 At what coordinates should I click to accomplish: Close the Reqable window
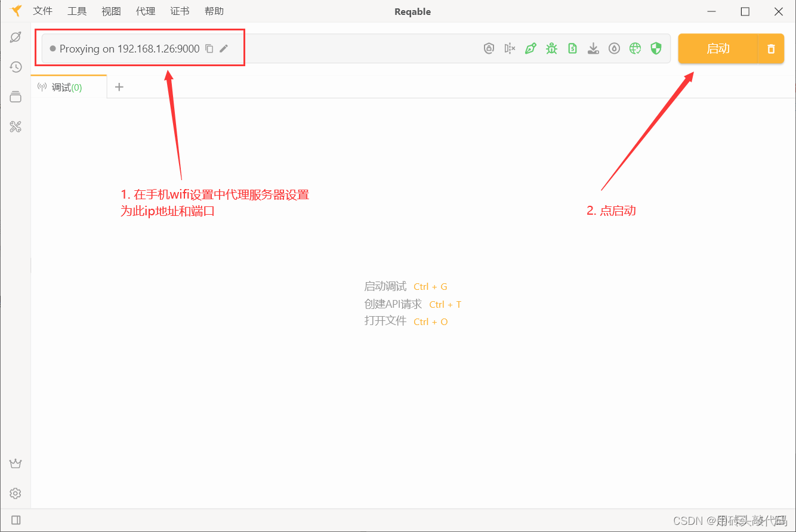point(778,11)
